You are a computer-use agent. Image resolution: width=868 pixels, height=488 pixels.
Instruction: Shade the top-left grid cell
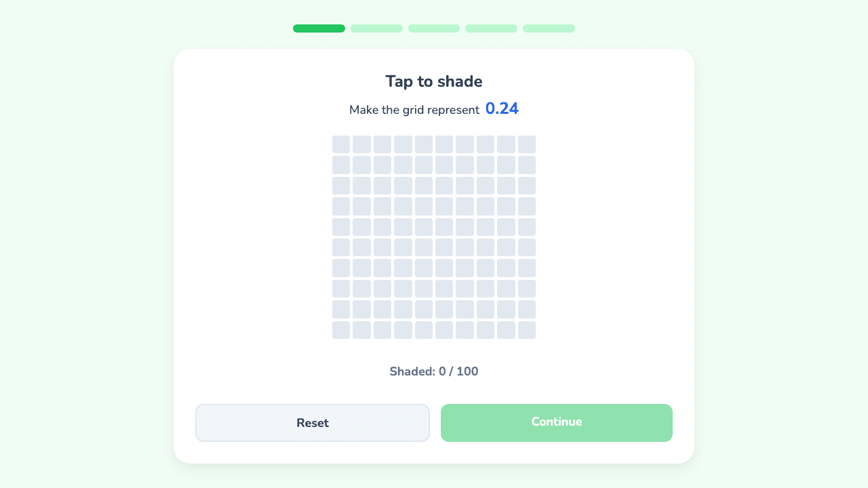(341, 144)
